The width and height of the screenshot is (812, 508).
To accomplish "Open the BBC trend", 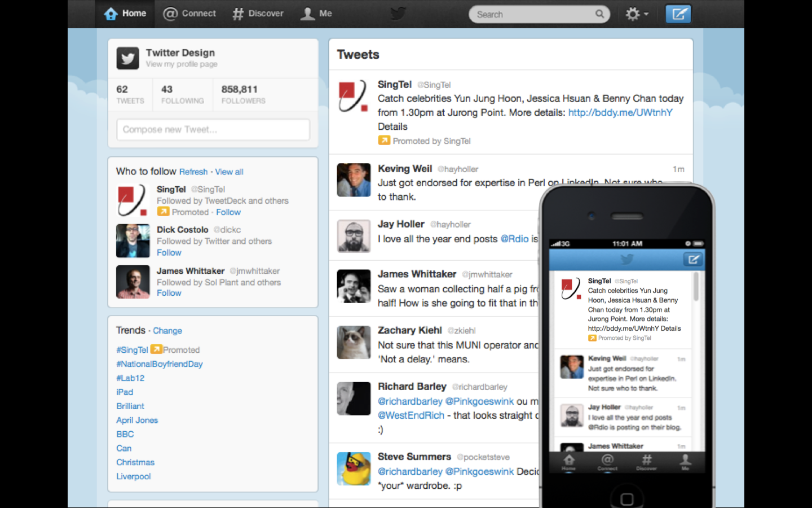I will pos(125,435).
